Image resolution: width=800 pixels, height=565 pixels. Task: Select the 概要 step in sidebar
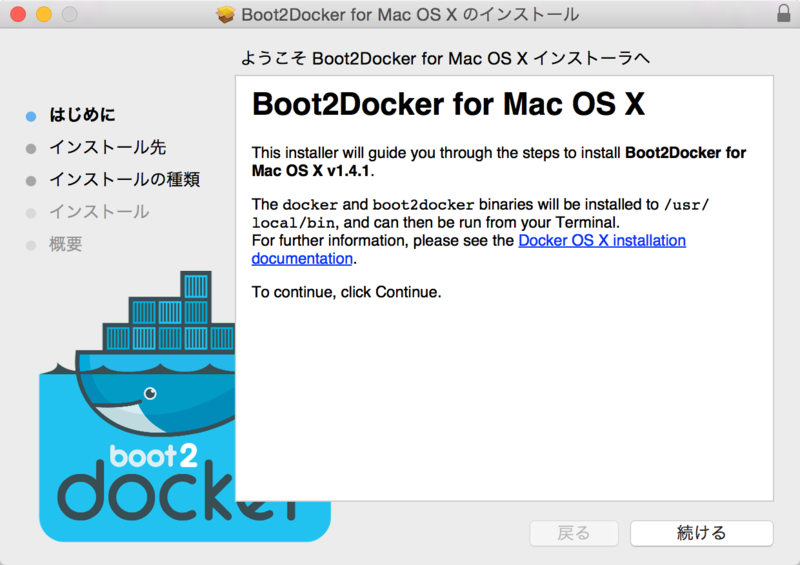[x=65, y=244]
